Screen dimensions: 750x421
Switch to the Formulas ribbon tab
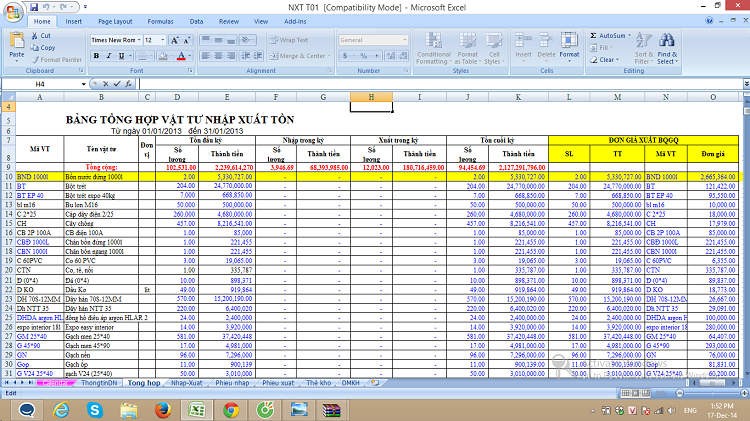tap(160, 22)
